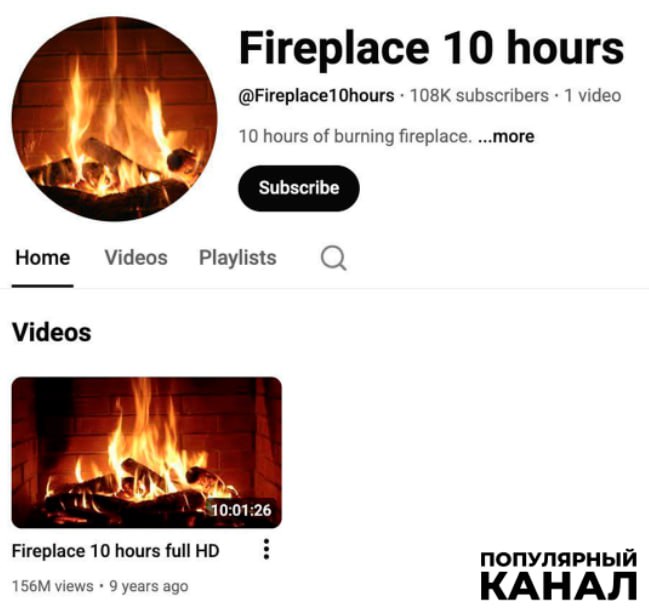Click the 108K subscribers text
The image size is (649, 611).
click(479, 96)
